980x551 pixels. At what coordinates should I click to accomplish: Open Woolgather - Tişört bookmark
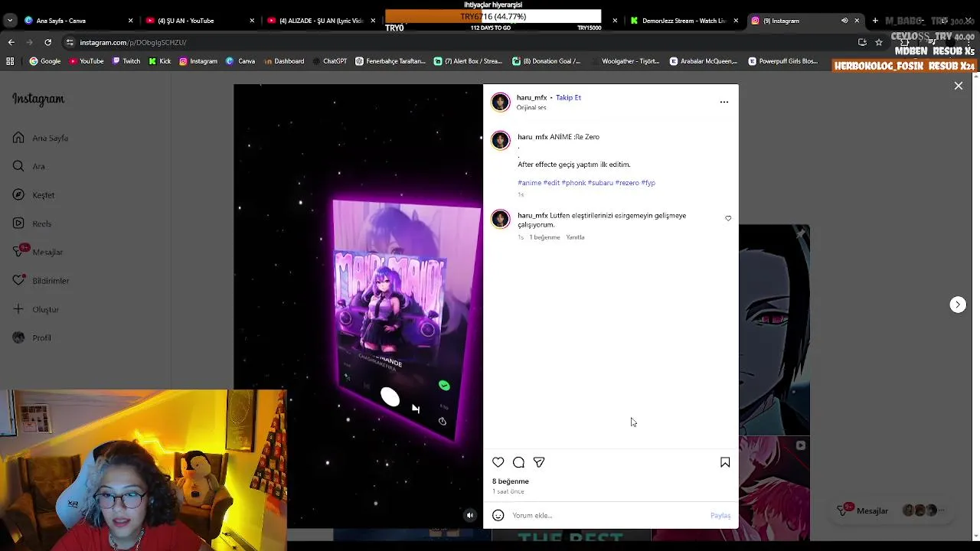tap(625, 61)
